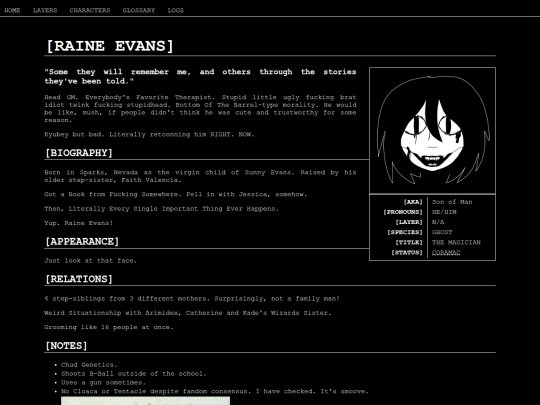Go to the LAYERS page

pos(45,10)
